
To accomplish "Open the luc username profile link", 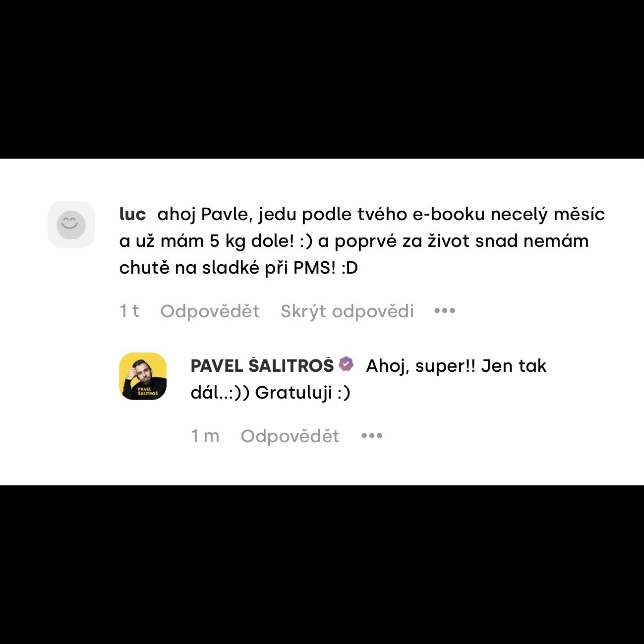I will tap(132, 214).
